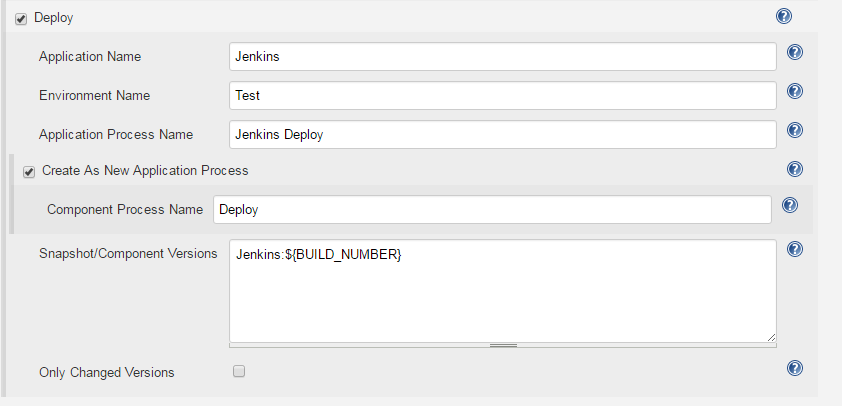
Task: Click the textarea corner resize grip
Action: pos(771,337)
